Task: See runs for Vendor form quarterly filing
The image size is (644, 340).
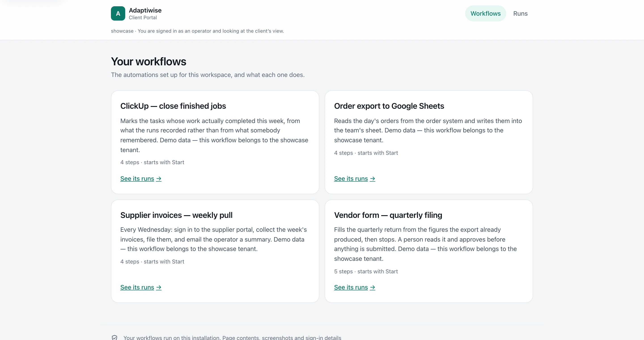Action: coord(354,287)
